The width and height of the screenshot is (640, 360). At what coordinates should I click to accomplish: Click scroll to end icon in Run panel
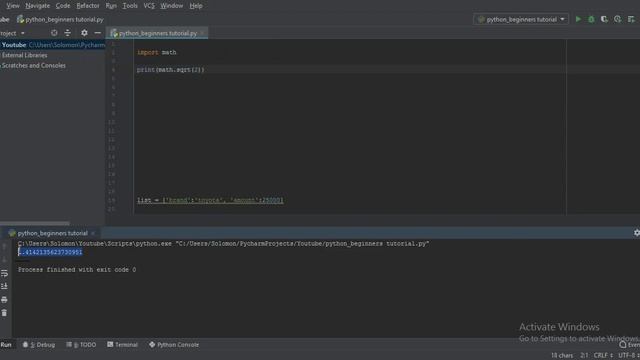pos(4,286)
